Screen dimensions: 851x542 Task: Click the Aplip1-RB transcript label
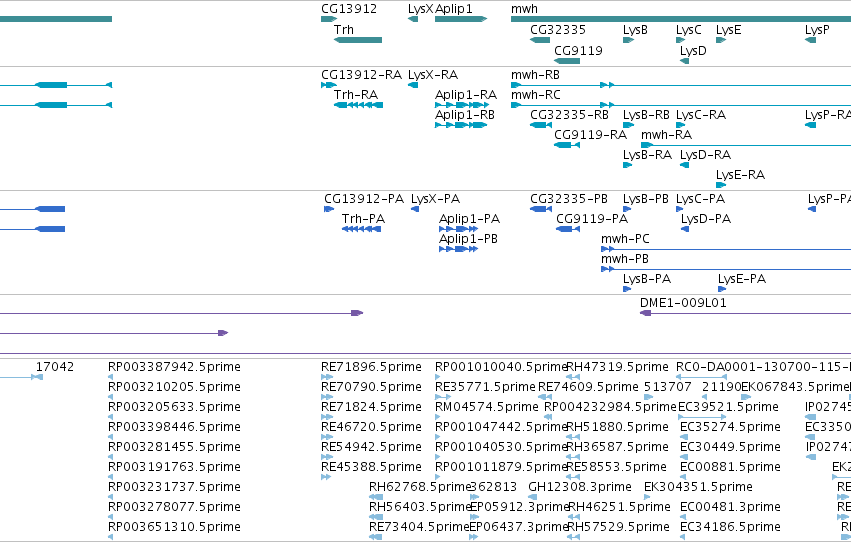pos(465,115)
